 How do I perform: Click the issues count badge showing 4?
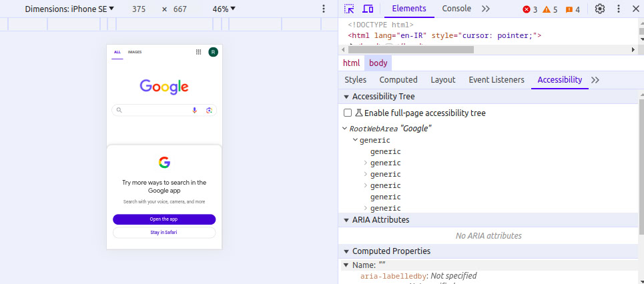[573, 9]
